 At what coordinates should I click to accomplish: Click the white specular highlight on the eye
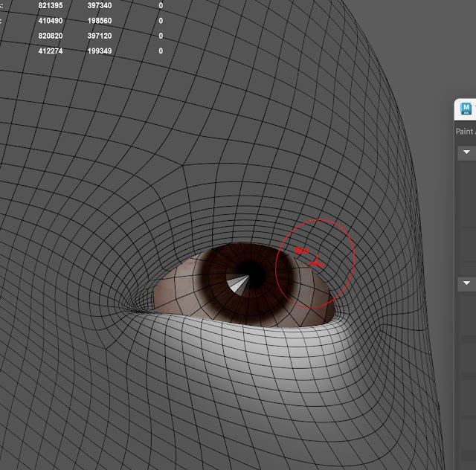coord(237,284)
